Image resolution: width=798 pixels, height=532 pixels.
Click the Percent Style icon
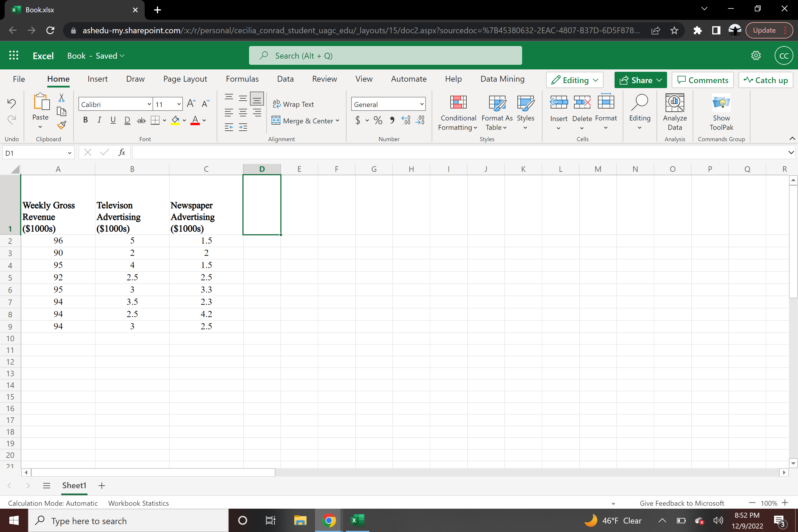tap(378, 120)
